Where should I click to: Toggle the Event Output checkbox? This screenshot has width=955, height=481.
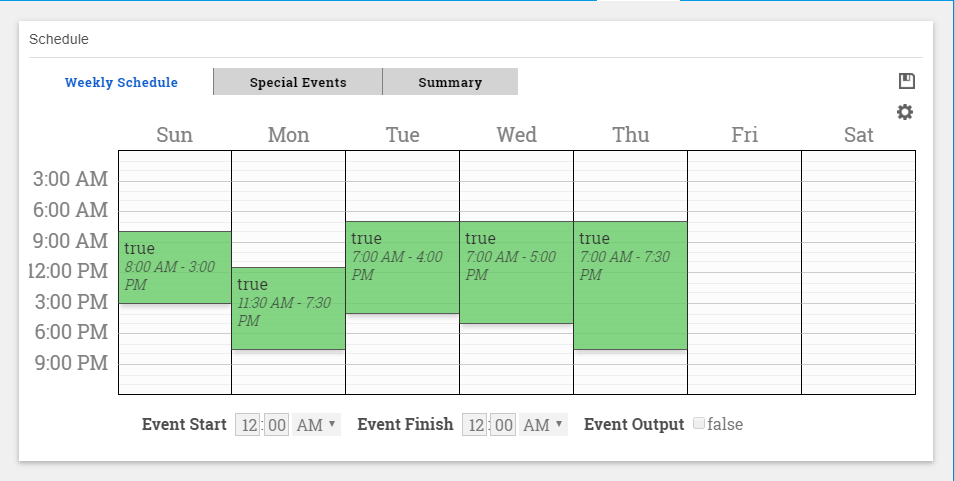point(699,424)
